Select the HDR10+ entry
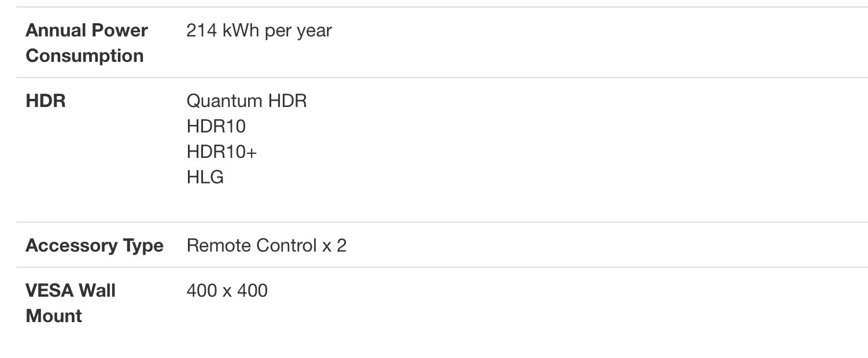 221,152
